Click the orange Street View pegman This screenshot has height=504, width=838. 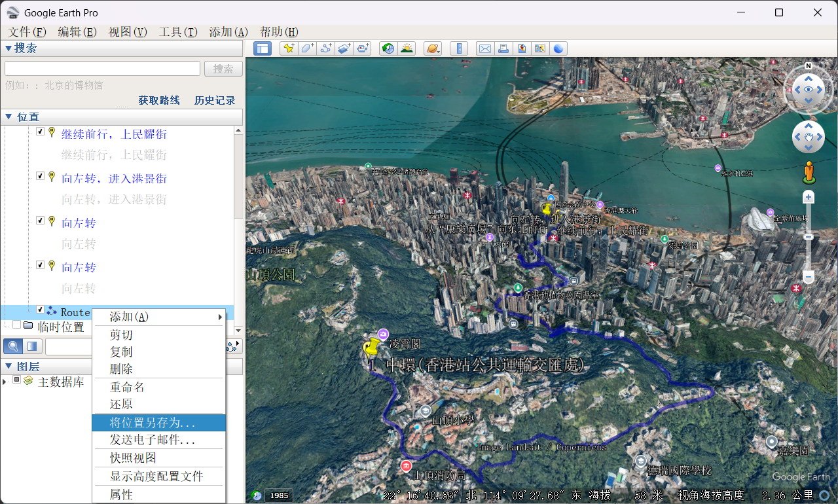click(809, 171)
